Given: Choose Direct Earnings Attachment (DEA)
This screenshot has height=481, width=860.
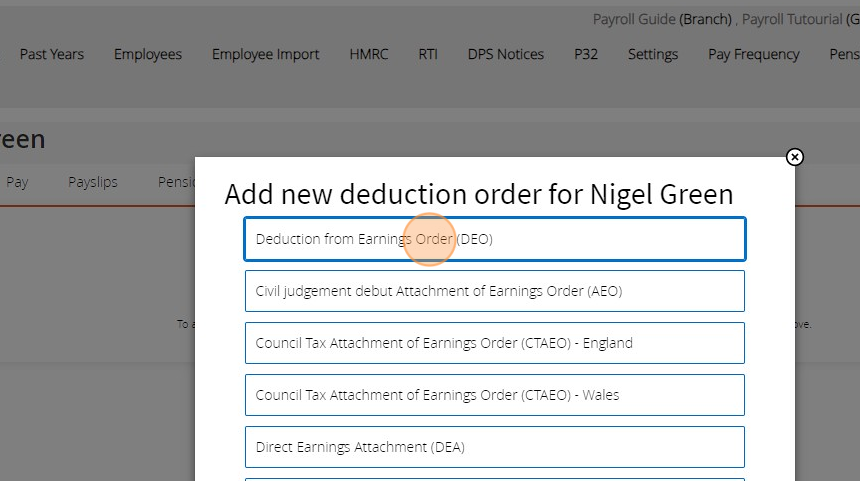Looking at the screenshot, I should point(494,447).
